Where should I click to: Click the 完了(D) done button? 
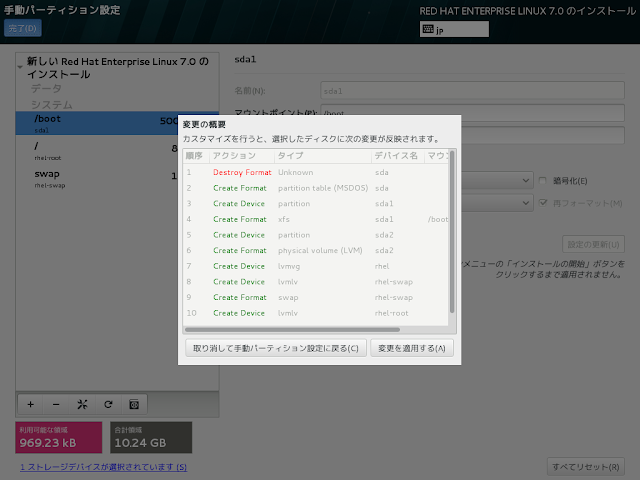pyautogui.click(x=23, y=28)
